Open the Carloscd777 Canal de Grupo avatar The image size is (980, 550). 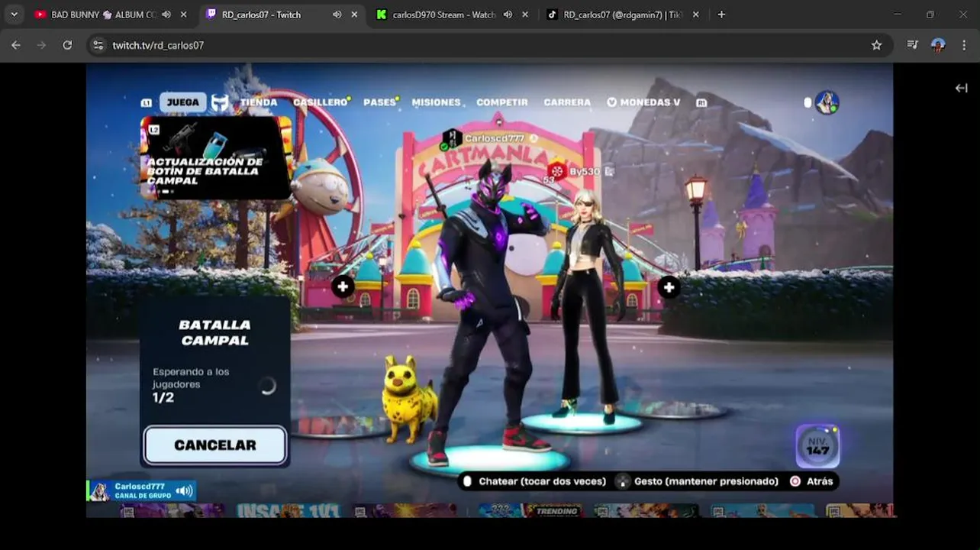(100, 491)
